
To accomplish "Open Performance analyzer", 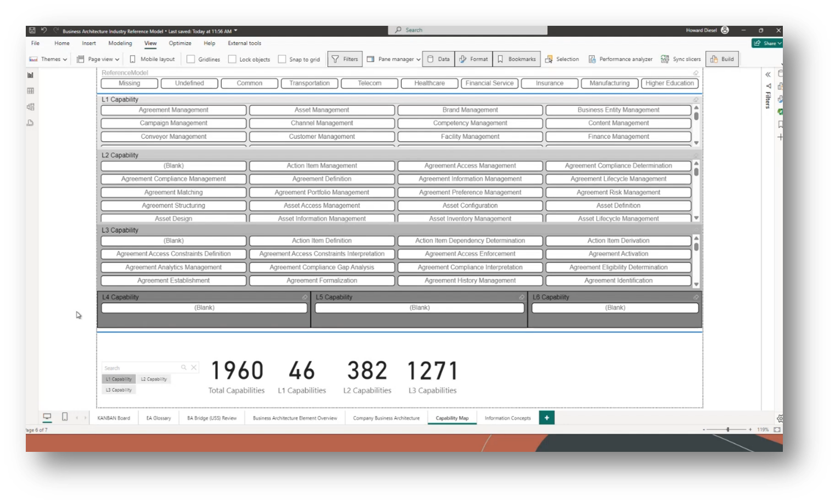I will point(620,59).
